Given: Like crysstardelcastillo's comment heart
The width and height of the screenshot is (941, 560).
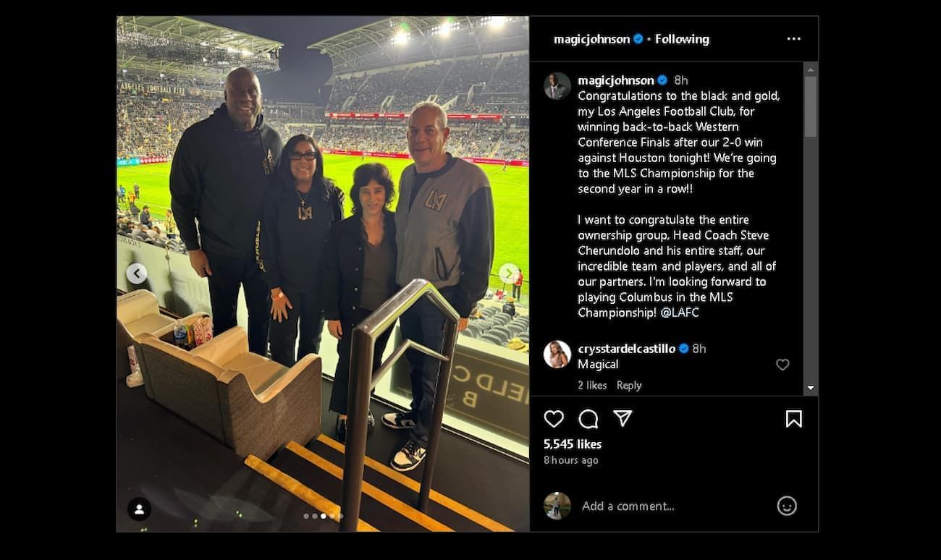Looking at the screenshot, I should click(x=782, y=365).
